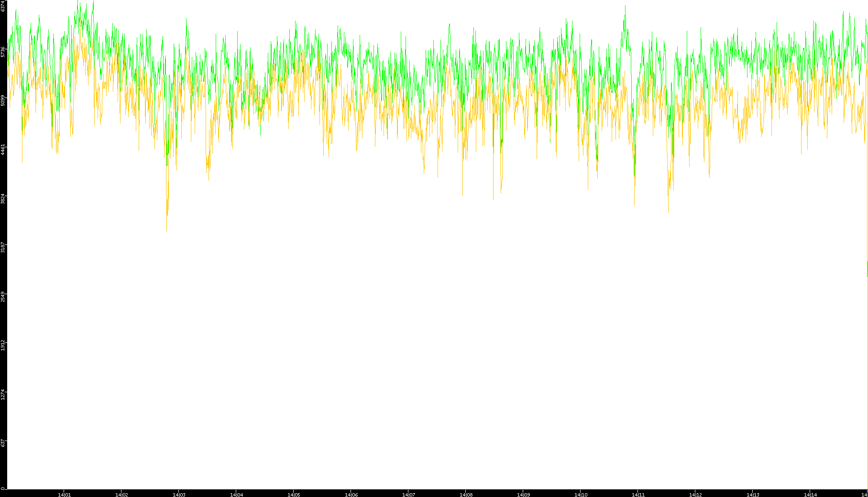Click the 14:09 time label
The width and height of the screenshot is (868, 497).
point(523,494)
